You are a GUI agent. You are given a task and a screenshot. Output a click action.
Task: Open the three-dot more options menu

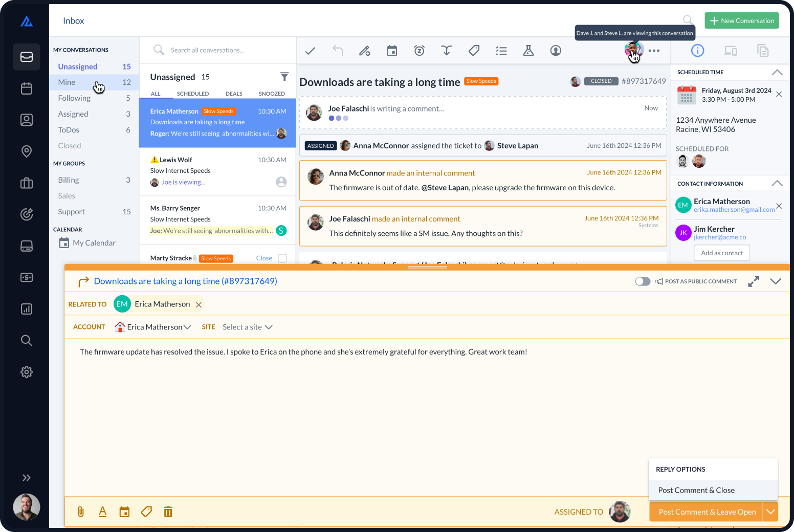point(654,51)
